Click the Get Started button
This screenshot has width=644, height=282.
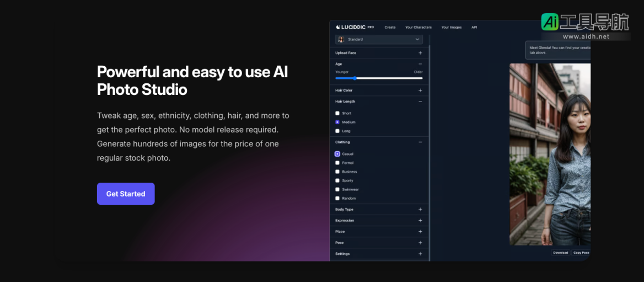(x=126, y=194)
